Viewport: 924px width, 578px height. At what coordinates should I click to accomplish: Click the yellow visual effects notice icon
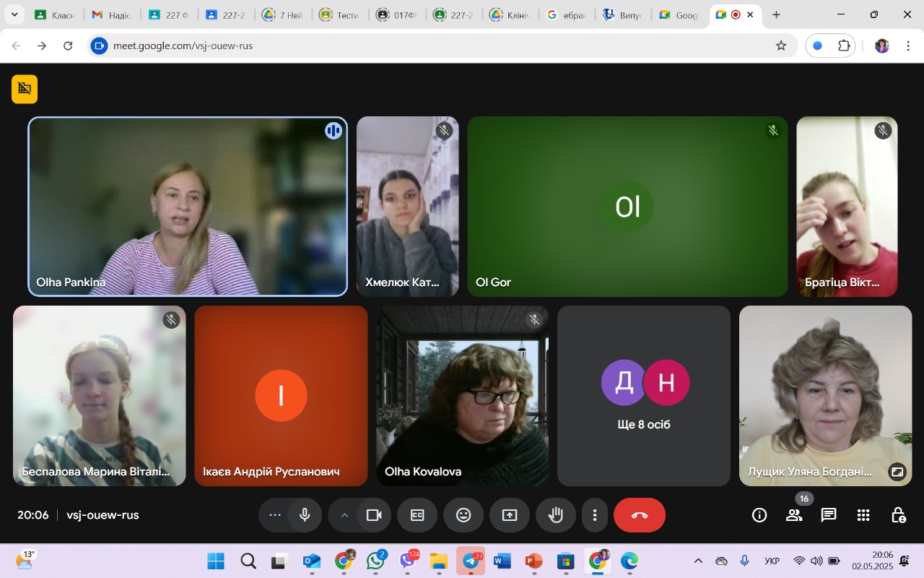[x=25, y=89]
